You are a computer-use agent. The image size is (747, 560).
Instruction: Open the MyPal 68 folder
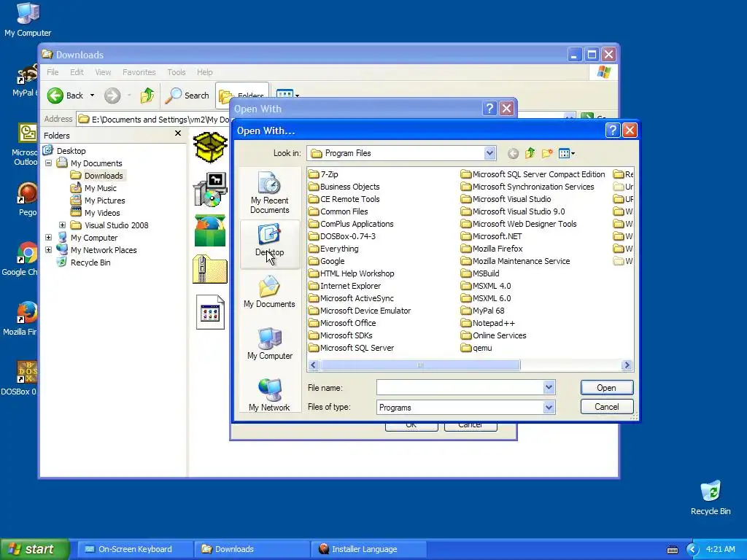pyautogui.click(x=483, y=311)
